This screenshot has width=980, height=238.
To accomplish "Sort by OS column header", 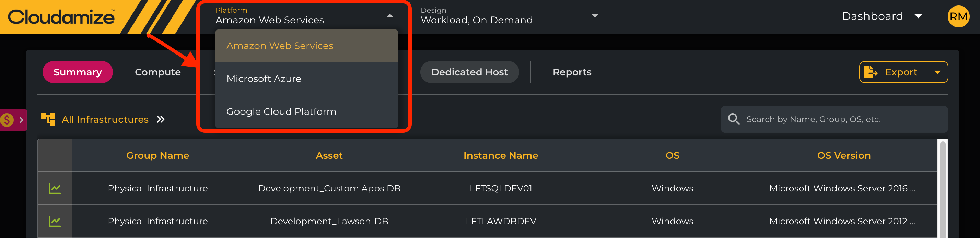I will [x=672, y=155].
